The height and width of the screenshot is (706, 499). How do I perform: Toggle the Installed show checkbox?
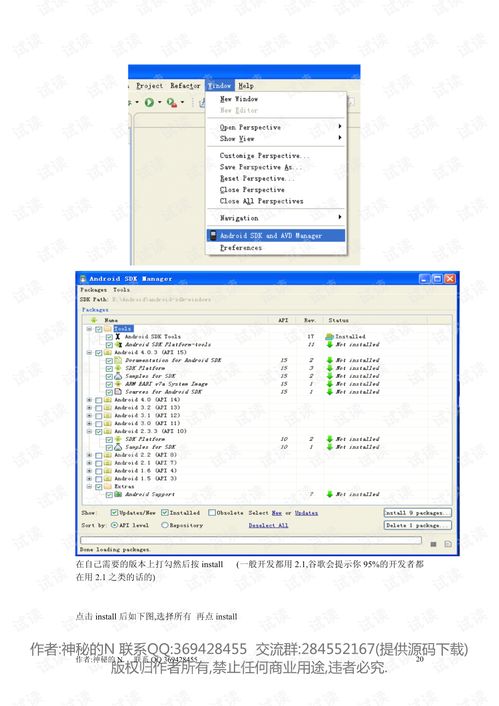tap(165, 513)
